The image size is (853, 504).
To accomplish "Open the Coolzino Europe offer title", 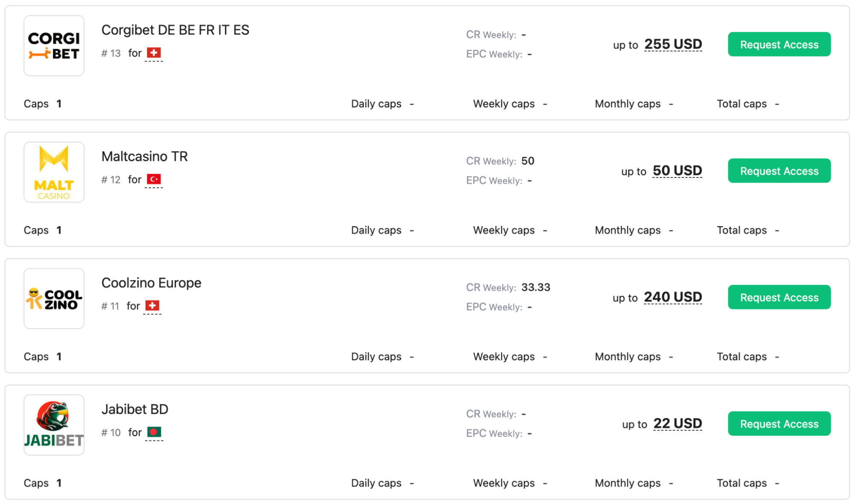I will pos(151,283).
